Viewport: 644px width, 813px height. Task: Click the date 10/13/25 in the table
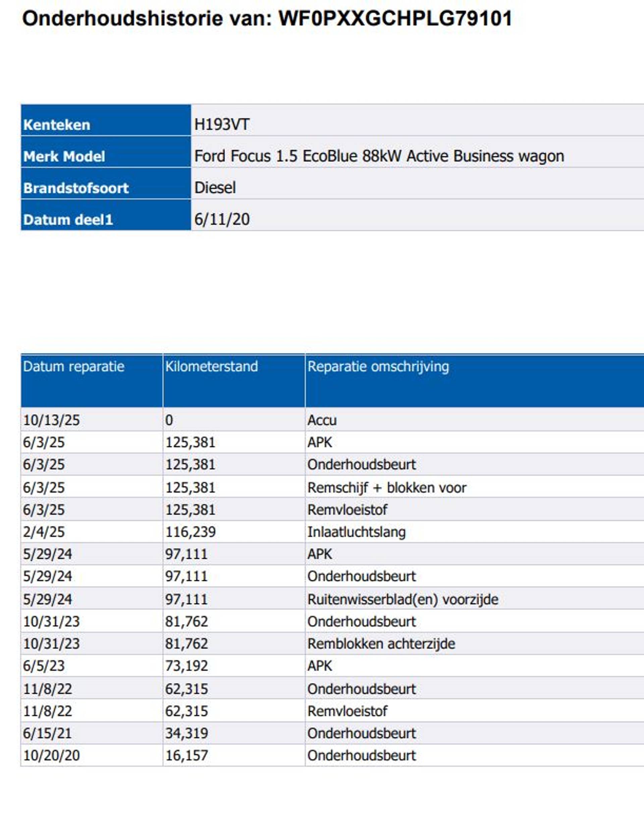coord(51,420)
